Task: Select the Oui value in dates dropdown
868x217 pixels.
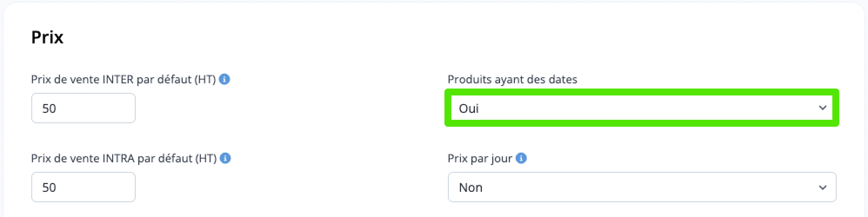Action: pos(469,108)
